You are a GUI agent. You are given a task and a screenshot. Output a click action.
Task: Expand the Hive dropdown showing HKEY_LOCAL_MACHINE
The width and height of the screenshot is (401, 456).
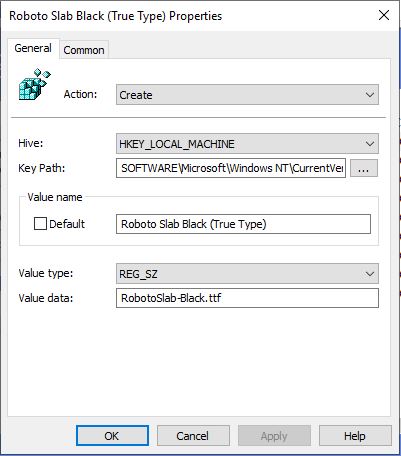click(x=247, y=144)
